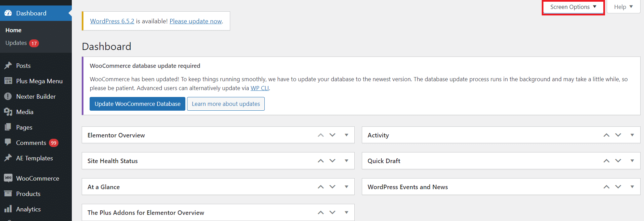This screenshot has height=221, width=644.
Task: Click the WooCommerce Woo logo icon
Action: point(8,178)
